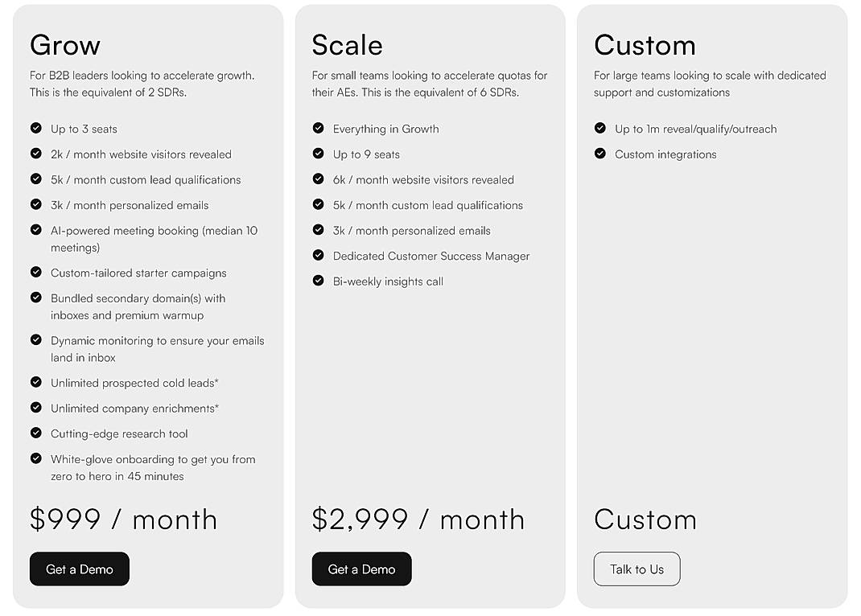
Task: Click the checkmark next to 'Cutting-edge research tool'
Action: [35, 433]
